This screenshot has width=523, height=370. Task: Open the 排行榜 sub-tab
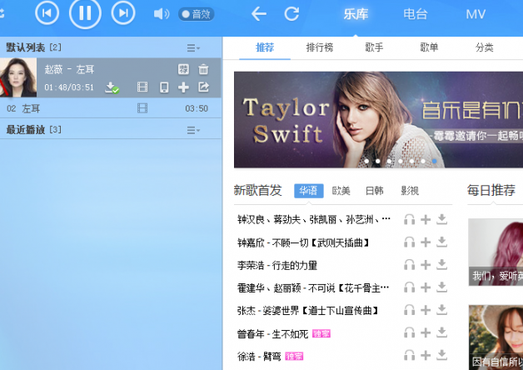(320, 48)
